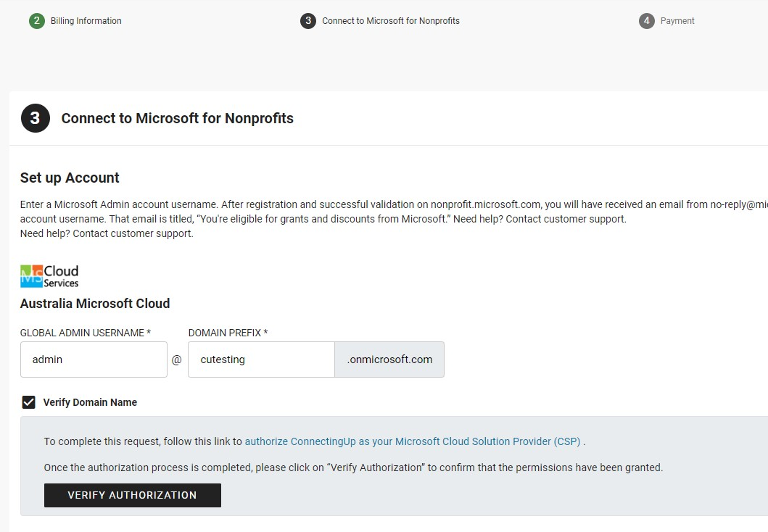
Task: Click the Connect to Microsoft for Nonprofits section heading
Action: click(177, 118)
